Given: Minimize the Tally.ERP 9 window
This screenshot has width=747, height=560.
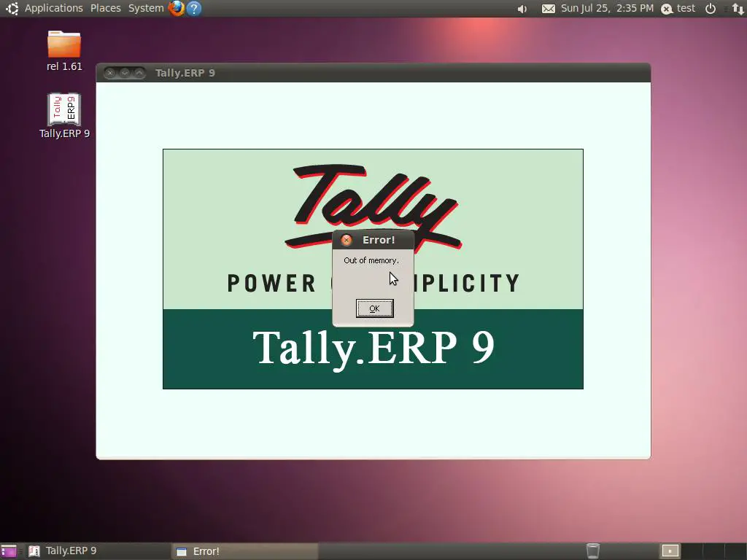Looking at the screenshot, I should pyautogui.click(x=125, y=73).
